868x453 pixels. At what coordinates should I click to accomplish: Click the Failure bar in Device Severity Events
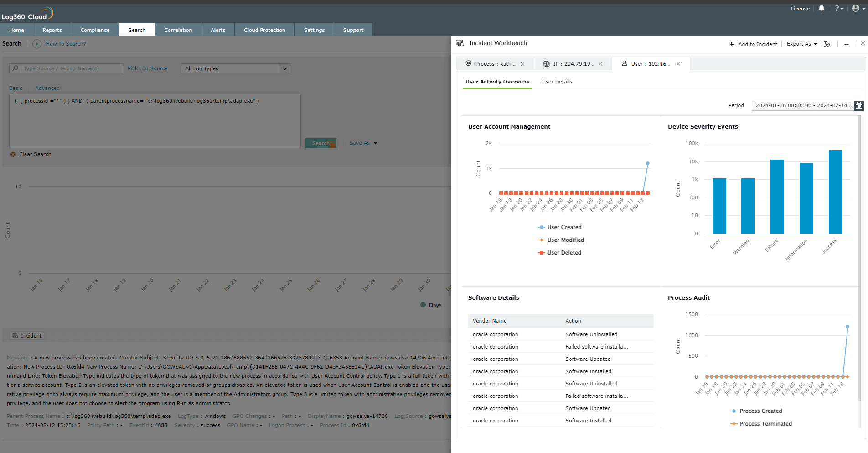777,197
